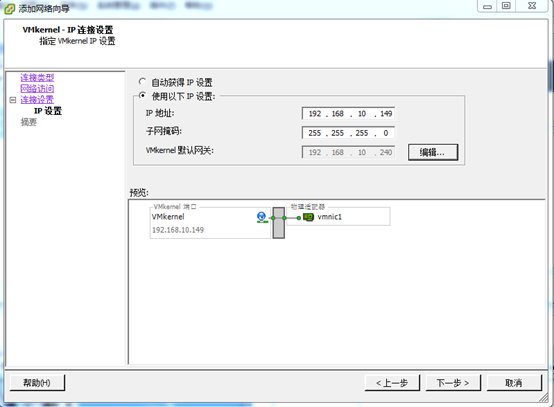Select 自动获得 IP 设置 radio button
The image size is (554, 407).
coord(142,82)
